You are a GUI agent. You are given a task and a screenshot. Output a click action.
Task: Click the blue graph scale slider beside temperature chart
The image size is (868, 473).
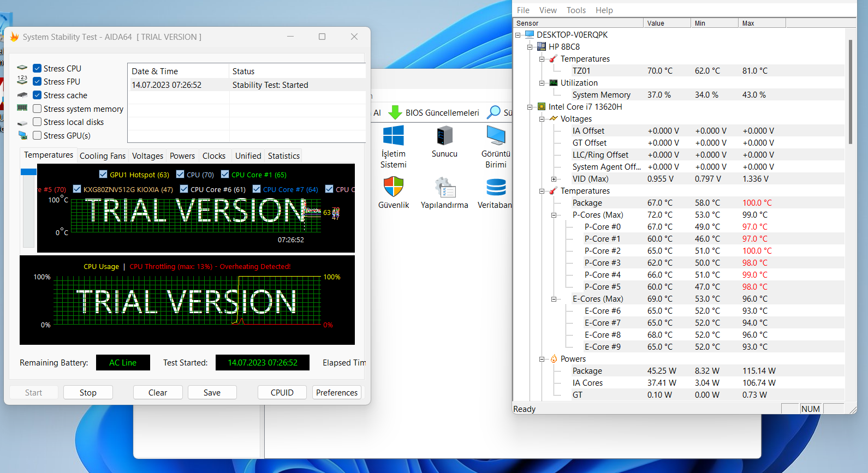pos(28,172)
